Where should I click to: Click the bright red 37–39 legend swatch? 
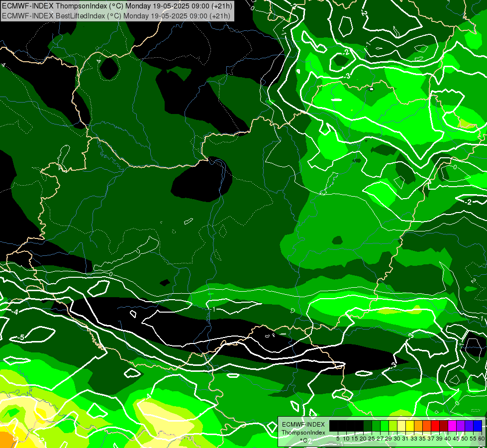(x=435, y=426)
